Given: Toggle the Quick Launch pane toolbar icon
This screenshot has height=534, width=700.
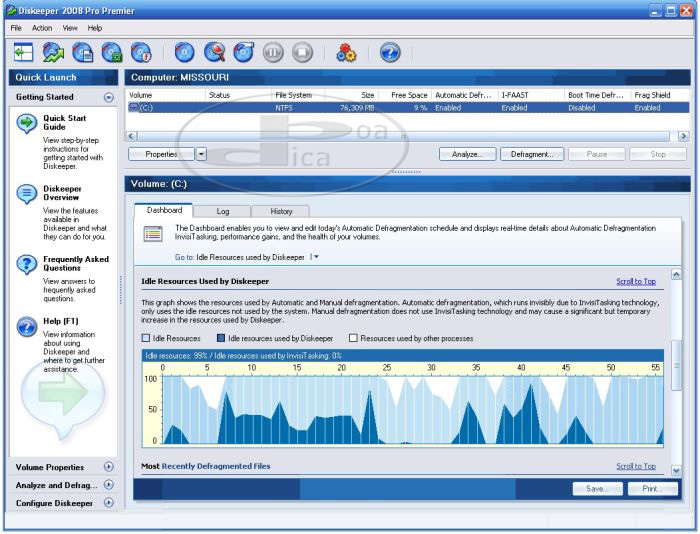Looking at the screenshot, I should coord(24,52).
